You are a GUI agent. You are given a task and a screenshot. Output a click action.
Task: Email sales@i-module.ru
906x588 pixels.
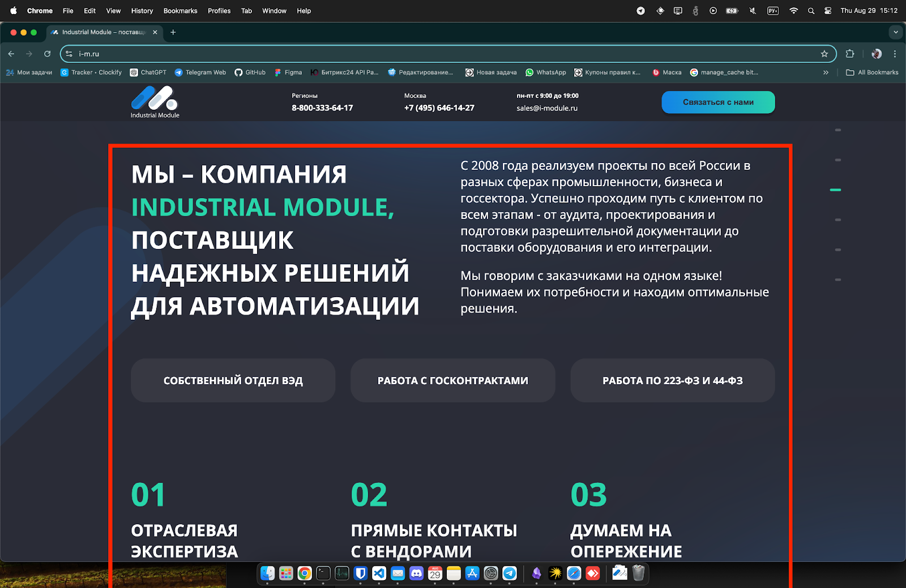click(x=547, y=108)
